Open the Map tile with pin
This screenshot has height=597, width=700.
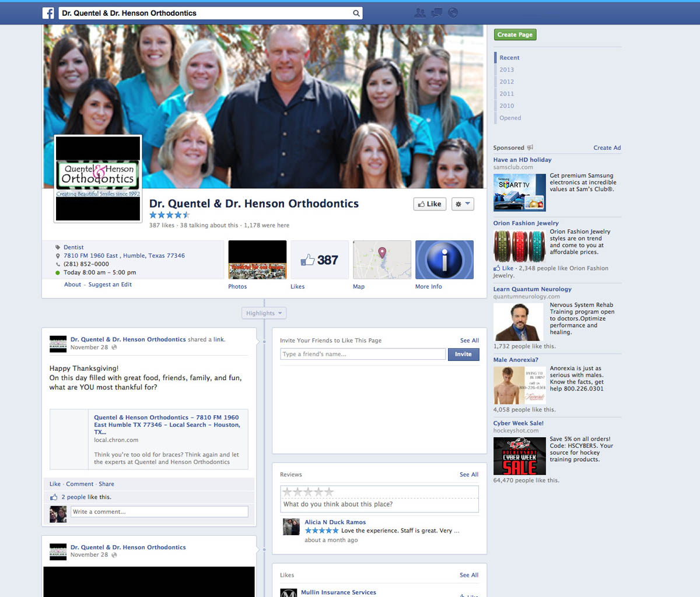coord(382,260)
